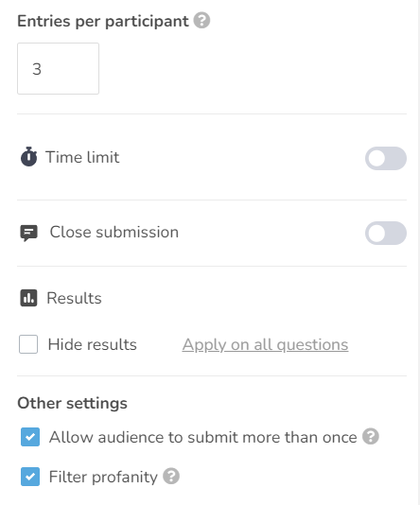Click the Other settings heading
The height and width of the screenshot is (505, 420).
point(72,403)
